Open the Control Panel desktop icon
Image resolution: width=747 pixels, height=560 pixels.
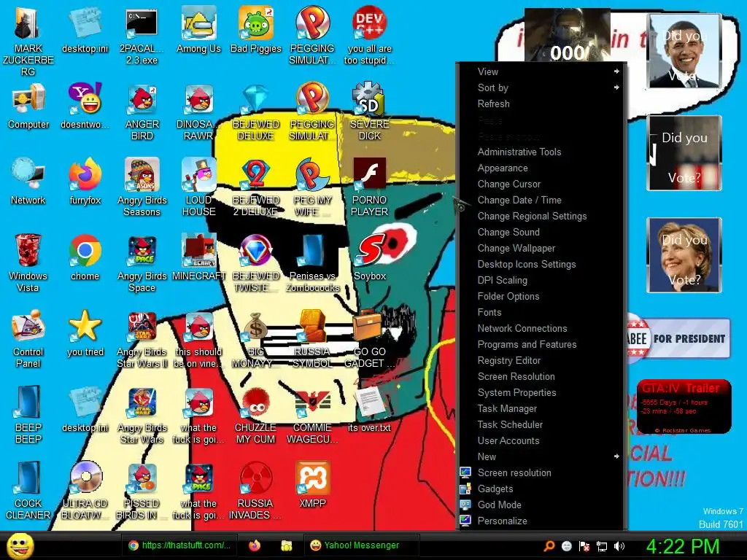(x=28, y=338)
